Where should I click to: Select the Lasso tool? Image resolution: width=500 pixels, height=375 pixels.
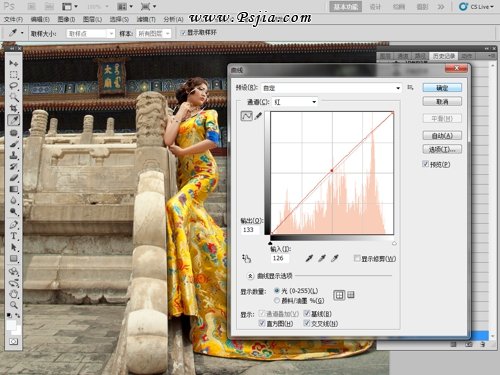click(13, 86)
